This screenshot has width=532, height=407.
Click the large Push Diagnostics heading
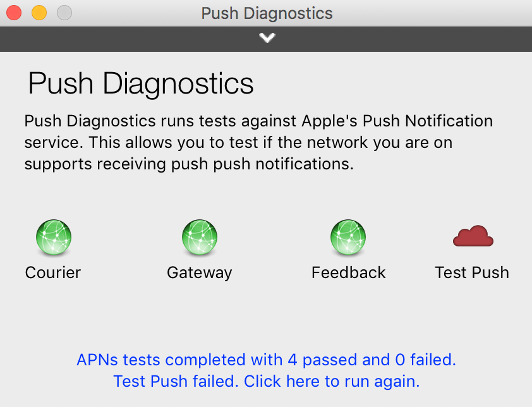click(141, 84)
